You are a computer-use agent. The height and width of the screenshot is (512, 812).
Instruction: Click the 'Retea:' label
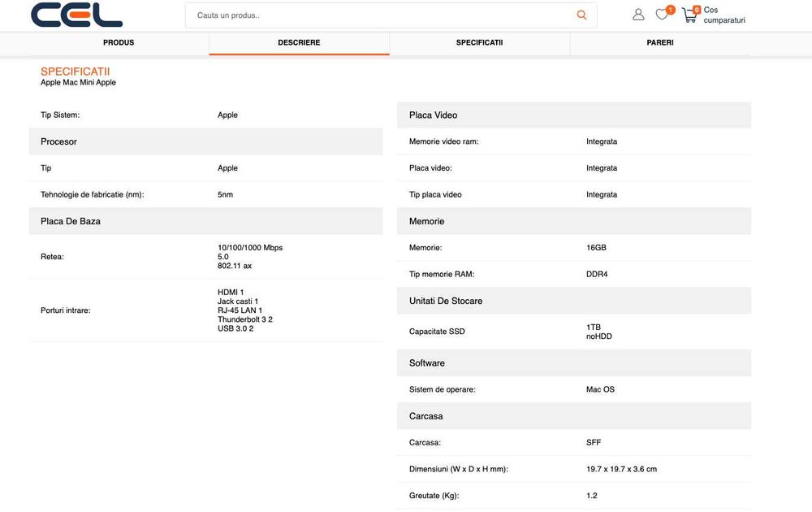pos(52,257)
